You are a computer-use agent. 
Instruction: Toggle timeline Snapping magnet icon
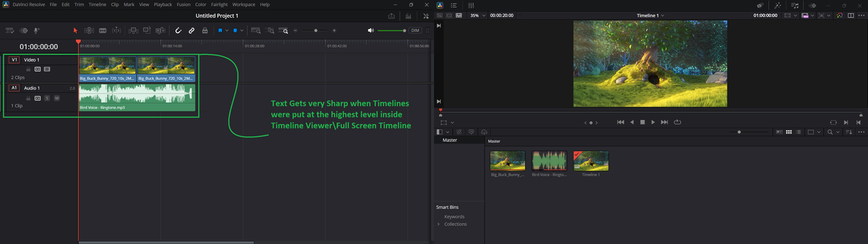pos(178,30)
